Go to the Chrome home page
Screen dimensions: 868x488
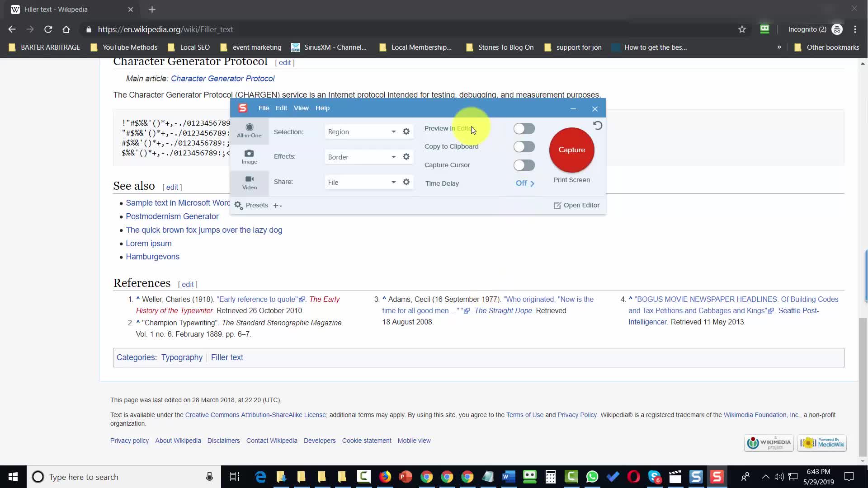66,29
